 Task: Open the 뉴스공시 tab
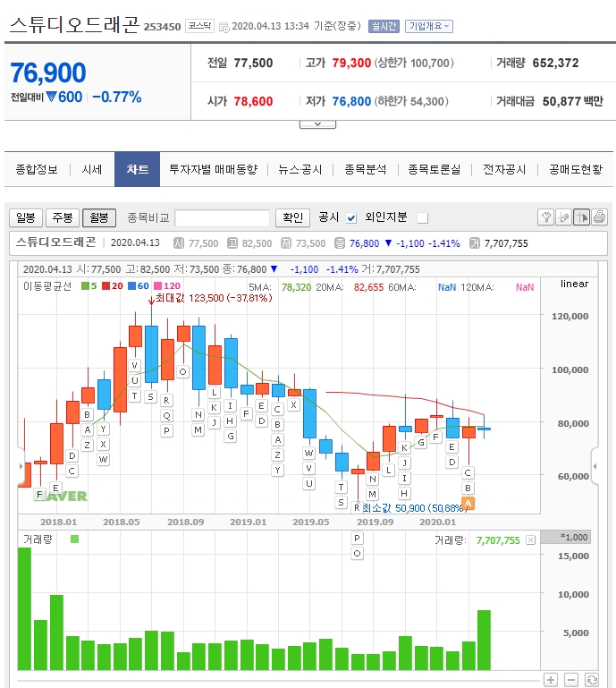(300, 169)
